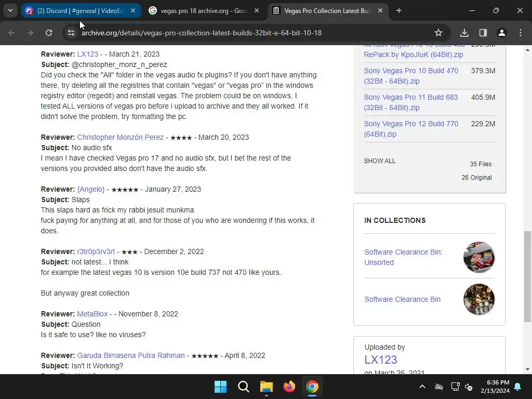
Task: Click the scrollbar down arrow
Action: click(527, 369)
